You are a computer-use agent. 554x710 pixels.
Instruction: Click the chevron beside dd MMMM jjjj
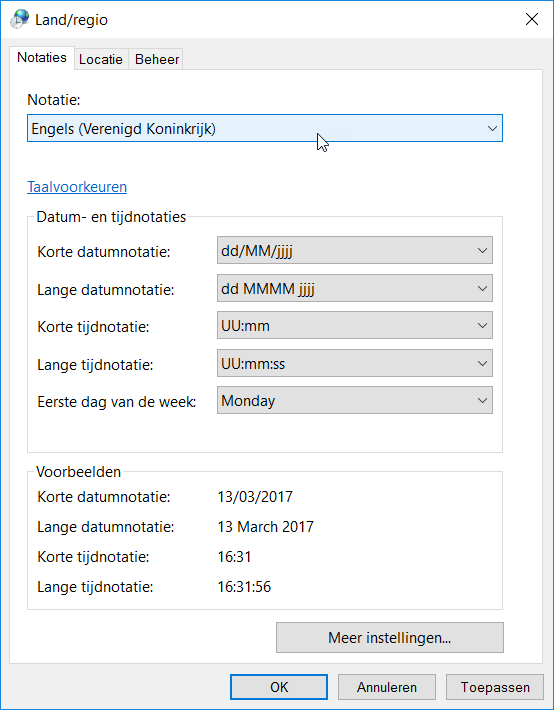[482, 288]
